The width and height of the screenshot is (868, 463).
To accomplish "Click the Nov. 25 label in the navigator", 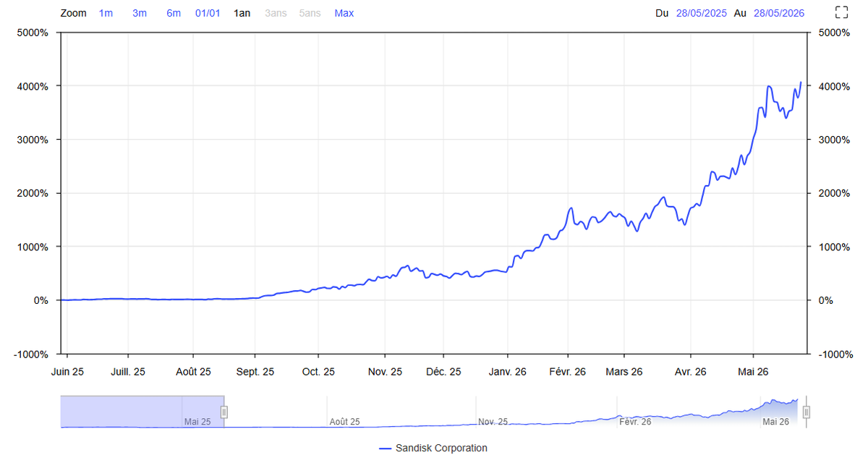I will [493, 422].
